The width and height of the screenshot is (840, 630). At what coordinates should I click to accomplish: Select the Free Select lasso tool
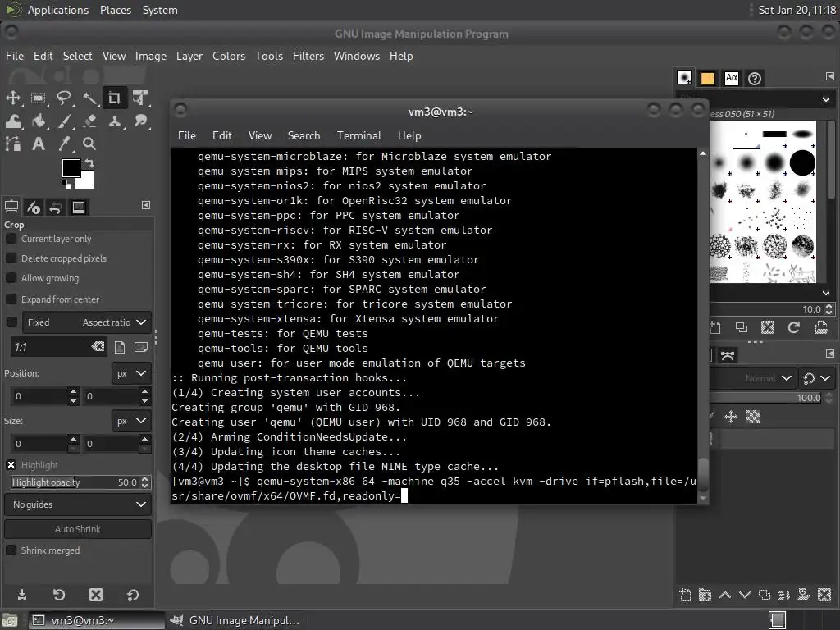point(64,98)
